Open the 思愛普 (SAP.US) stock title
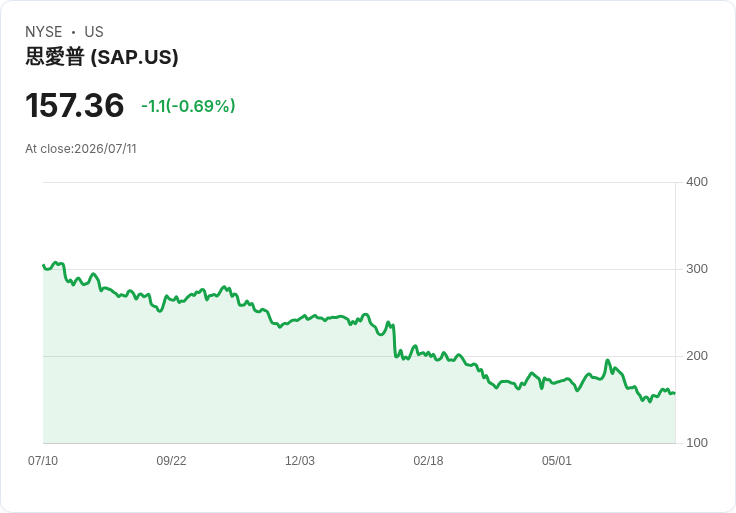Image resolution: width=736 pixels, height=513 pixels. click(102, 57)
